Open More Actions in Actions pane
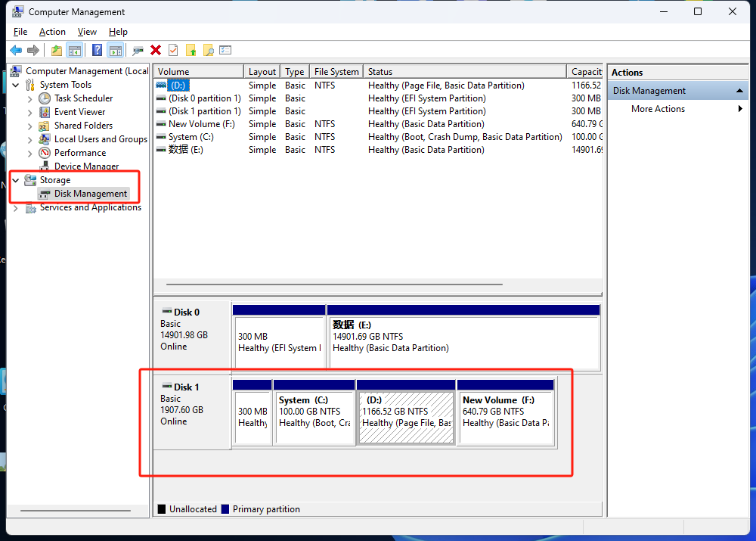This screenshot has width=756, height=541. pyautogui.click(x=658, y=109)
